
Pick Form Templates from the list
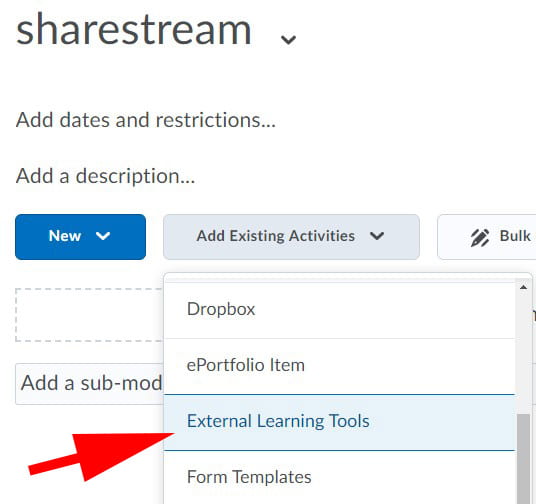point(339,477)
